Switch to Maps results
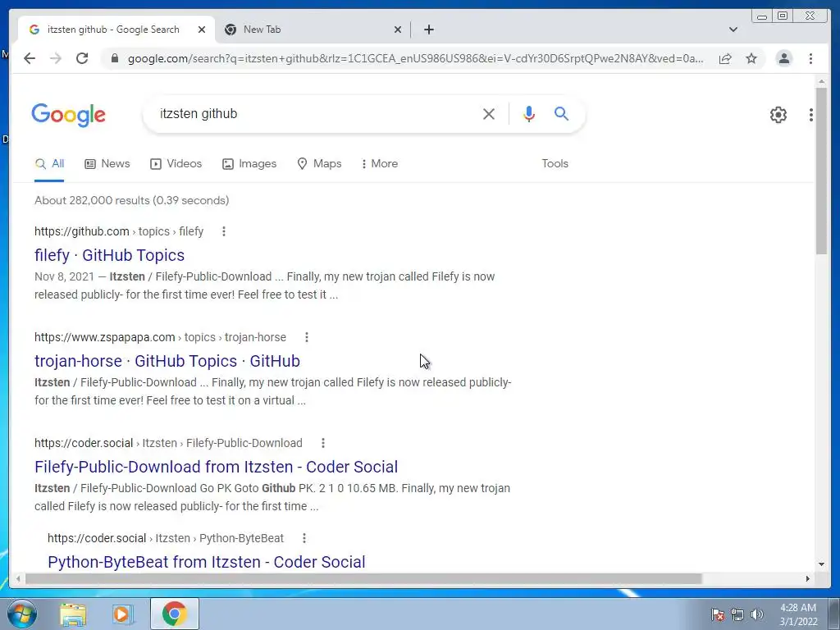This screenshot has width=840, height=630. pos(319,163)
